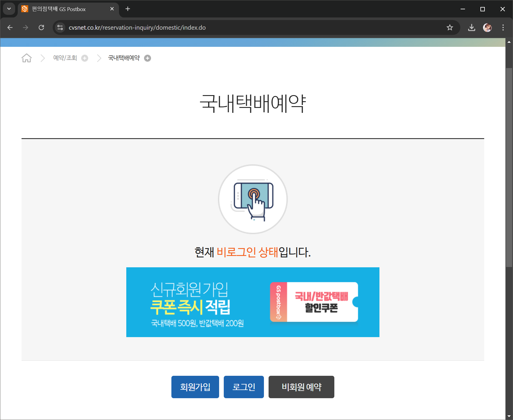Expand the 예약/조회 breadcrumb plus icon
This screenshot has height=420, width=513.
pyautogui.click(x=85, y=58)
